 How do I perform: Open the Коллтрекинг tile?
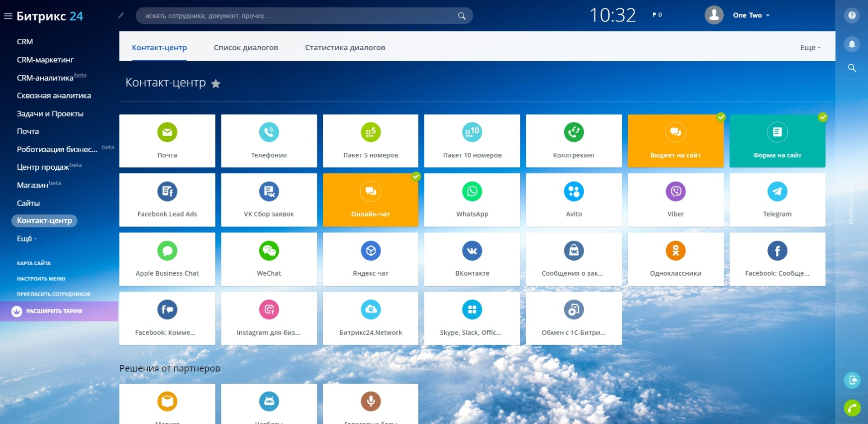(x=574, y=141)
